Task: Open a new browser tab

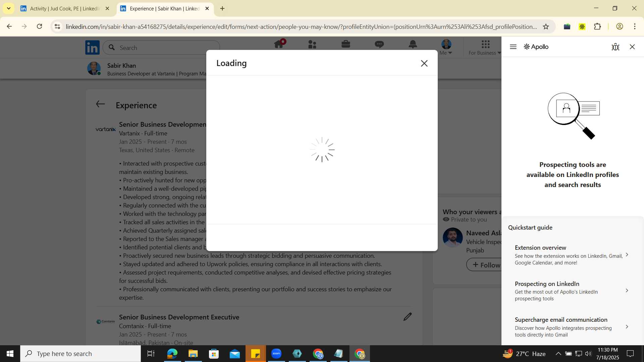Action: (x=222, y=9)
